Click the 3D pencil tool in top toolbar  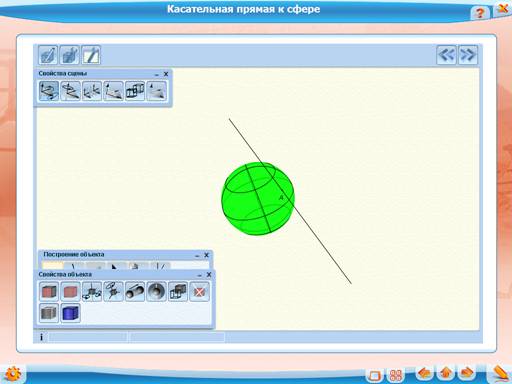pos(48,55)
